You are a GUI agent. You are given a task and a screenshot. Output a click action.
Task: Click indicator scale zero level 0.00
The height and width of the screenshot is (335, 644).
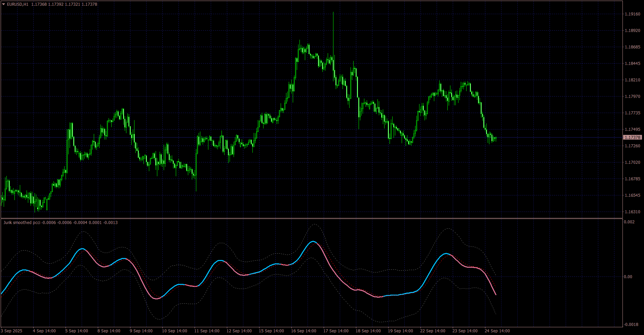pyautogui.click(x=628, y=277)
